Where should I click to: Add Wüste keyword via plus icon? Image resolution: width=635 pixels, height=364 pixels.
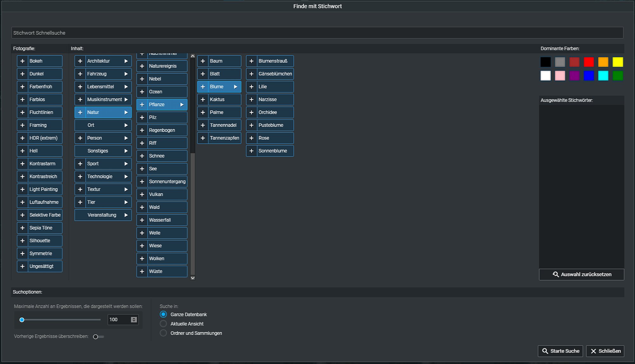tap(142, 271)
